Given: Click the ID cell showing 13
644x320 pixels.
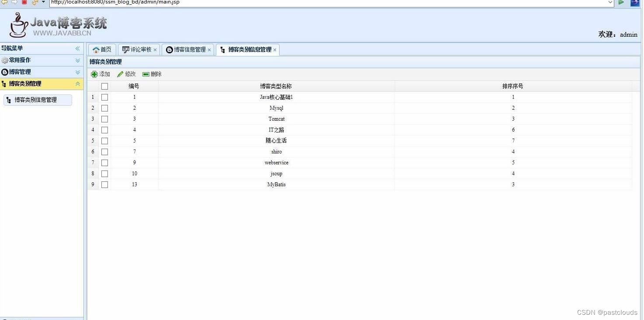Looking at the screenshot, I should point(134,185).
